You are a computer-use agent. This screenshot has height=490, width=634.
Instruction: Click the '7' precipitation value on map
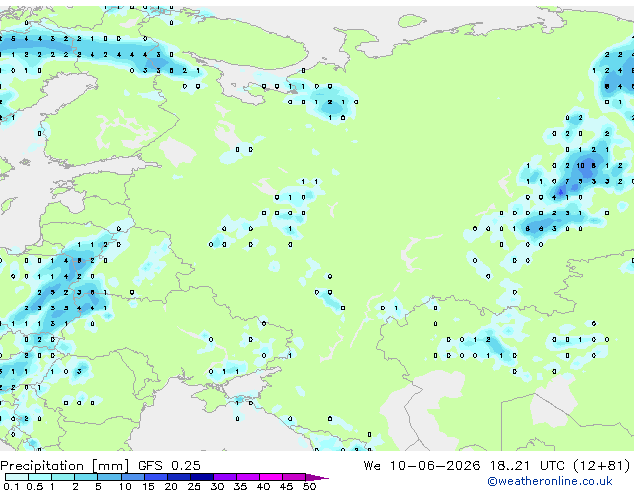pyautogui.click(x=567, y=181)
